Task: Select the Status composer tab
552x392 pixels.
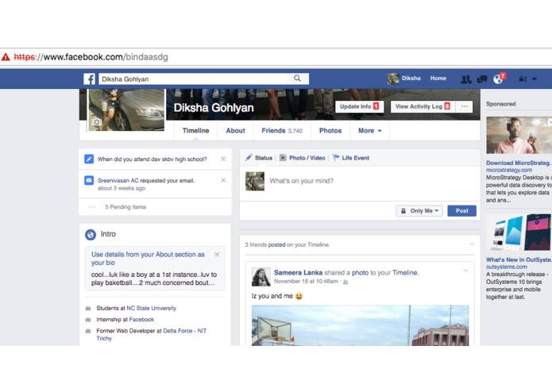Action: [259, 158]
